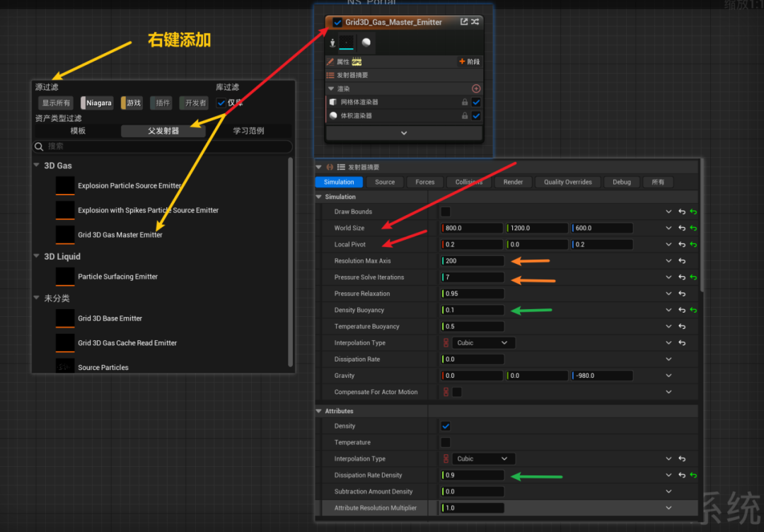Collapse the 3D Liquid category
764x532 pixels.
[37, 256]
